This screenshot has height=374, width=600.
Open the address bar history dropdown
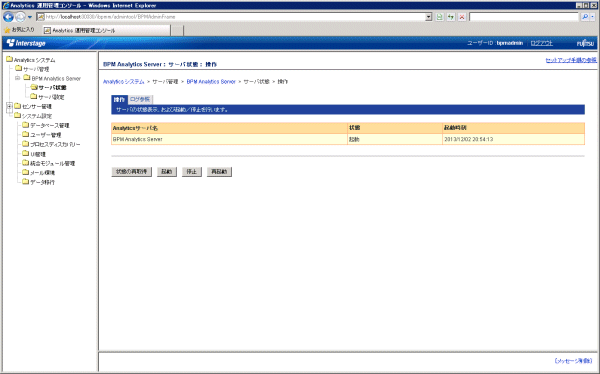click(429, 17)
